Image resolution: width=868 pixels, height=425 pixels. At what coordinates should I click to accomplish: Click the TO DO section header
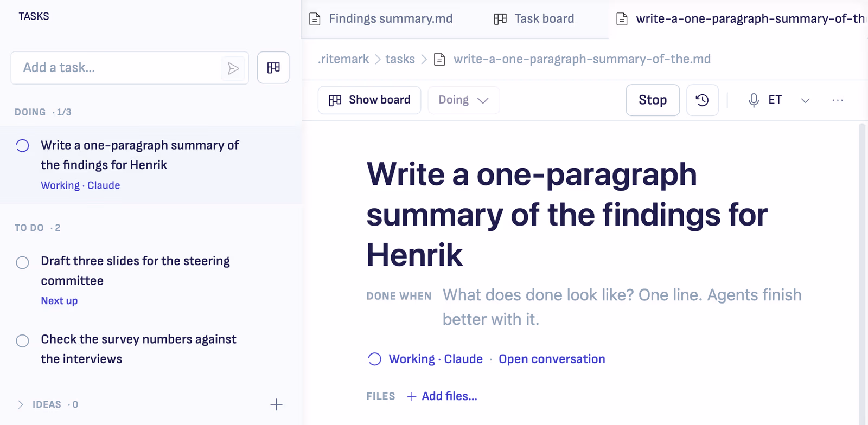pyautogui.click(x=37, y=228)
